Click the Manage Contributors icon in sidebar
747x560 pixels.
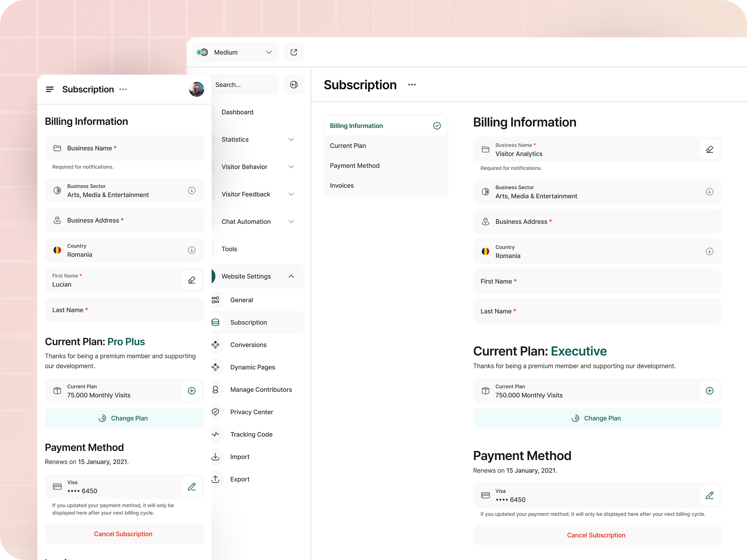(x=216, y=389)
